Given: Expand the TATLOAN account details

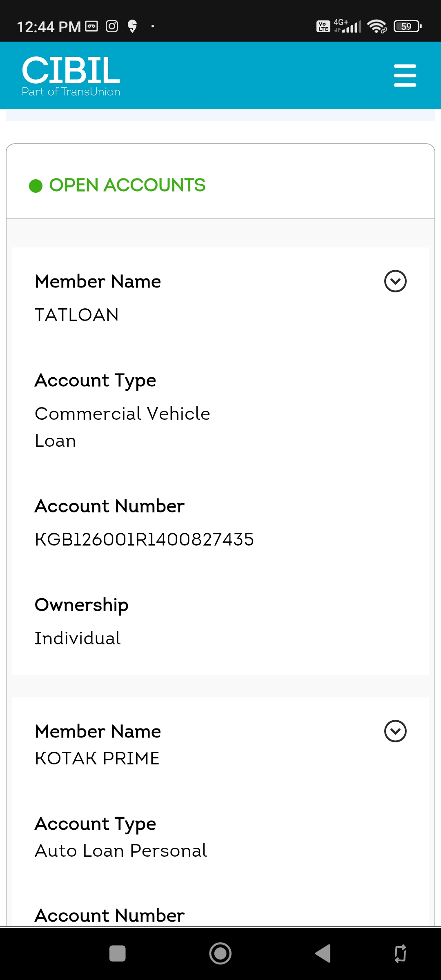Looking at the screenshot, I should point(395,281).
